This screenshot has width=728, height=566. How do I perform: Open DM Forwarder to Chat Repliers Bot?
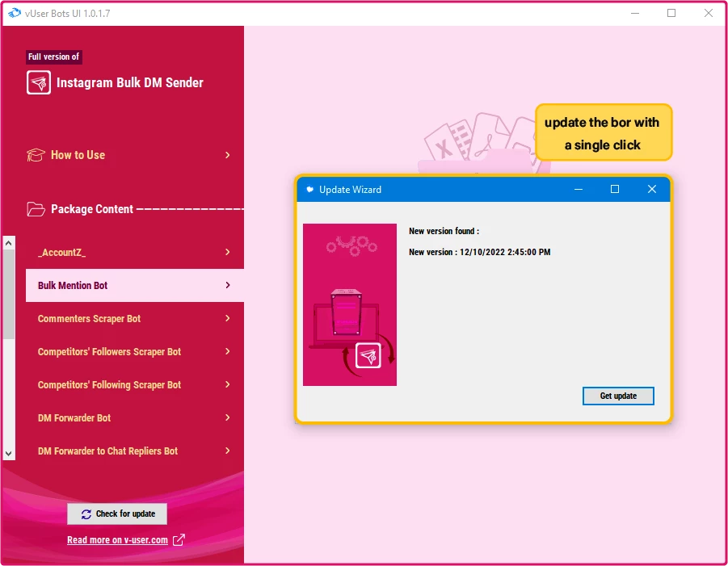click(x=135, y=451)
